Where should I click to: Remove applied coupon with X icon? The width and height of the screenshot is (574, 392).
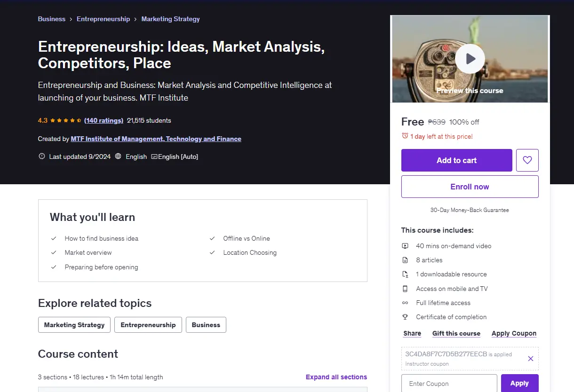pos(530,359)
